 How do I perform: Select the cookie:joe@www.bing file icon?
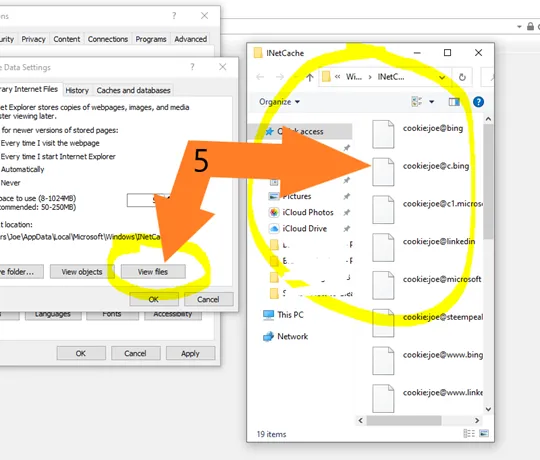tap(383, 361)
